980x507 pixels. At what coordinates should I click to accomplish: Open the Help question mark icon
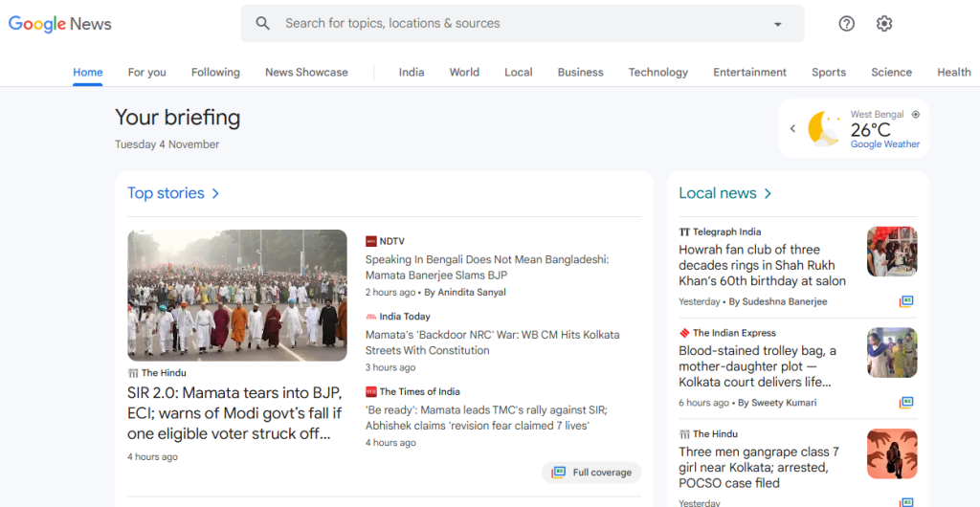tap(846, 24)
